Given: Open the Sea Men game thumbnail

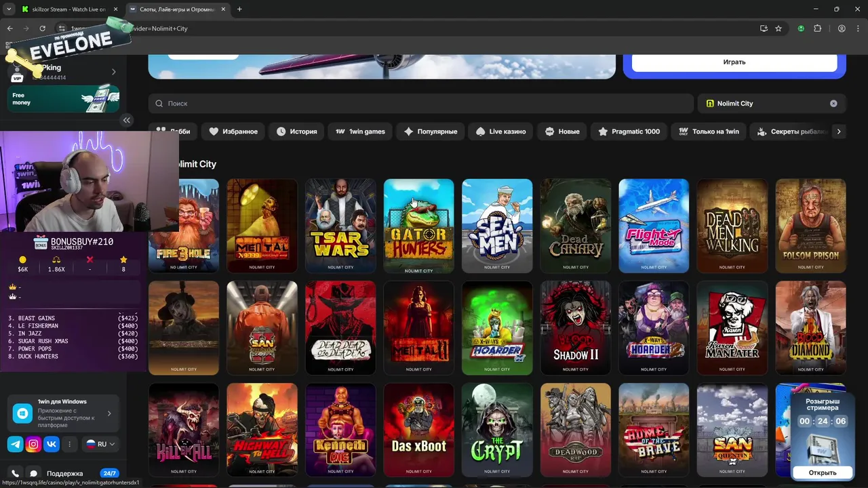Looking at the screenshot, I should click(497, 226).
